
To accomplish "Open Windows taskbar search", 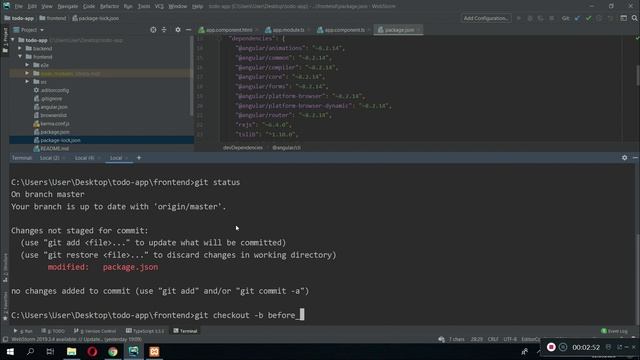I will pyautogui.click(x=30, y=351).
